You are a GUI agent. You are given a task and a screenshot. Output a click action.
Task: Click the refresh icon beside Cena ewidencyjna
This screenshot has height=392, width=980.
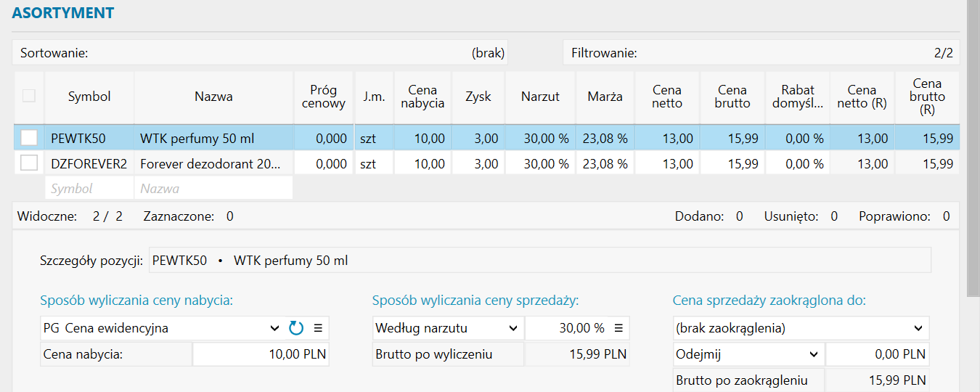pos(295,328)
